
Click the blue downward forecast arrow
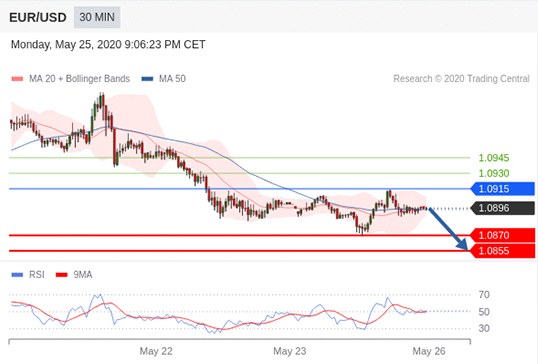[448, 228]
